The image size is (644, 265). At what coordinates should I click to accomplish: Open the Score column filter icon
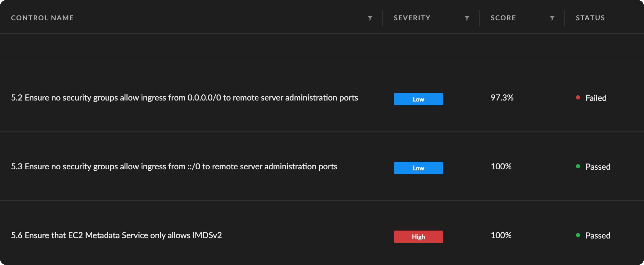tap(552, 18)
